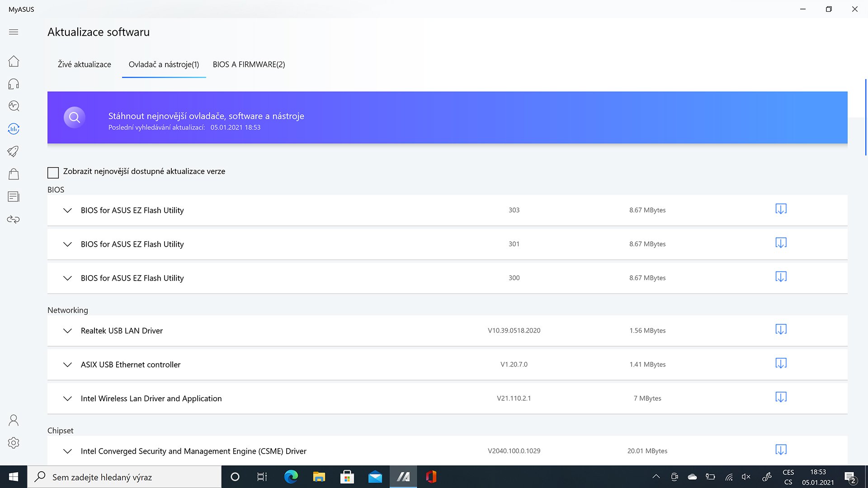The height and width of the screenshot is (488, 868).
Task: Open the Link to MyASUS icon
Action: pyautogui.click(x=14, y=220)
